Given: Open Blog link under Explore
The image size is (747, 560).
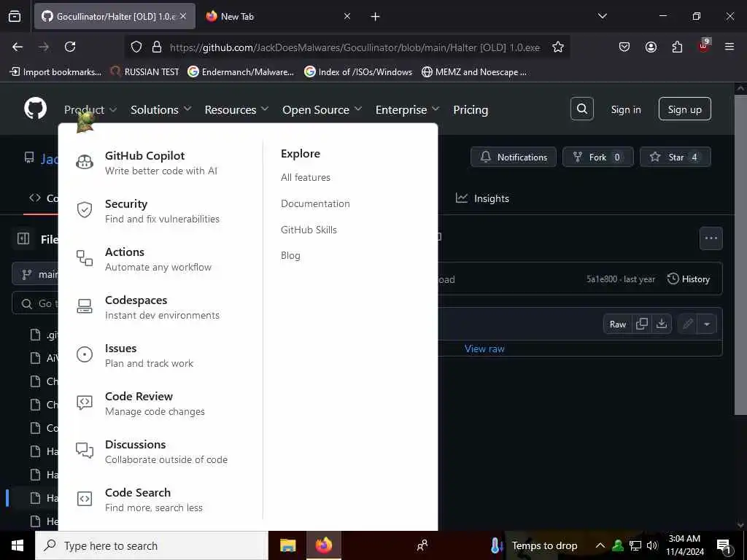Looking at the screenshot, I should 290,256.
